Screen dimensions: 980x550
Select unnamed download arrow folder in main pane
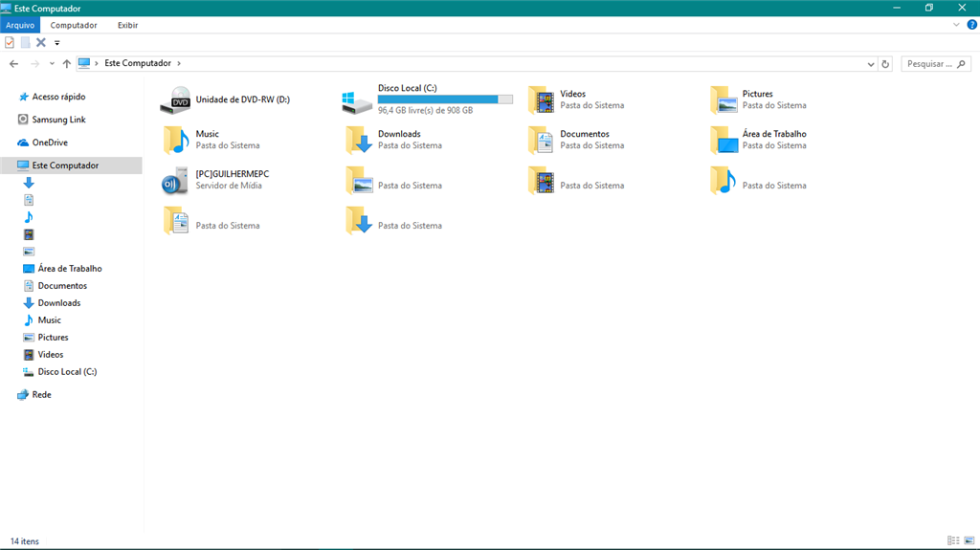(359, 221)
